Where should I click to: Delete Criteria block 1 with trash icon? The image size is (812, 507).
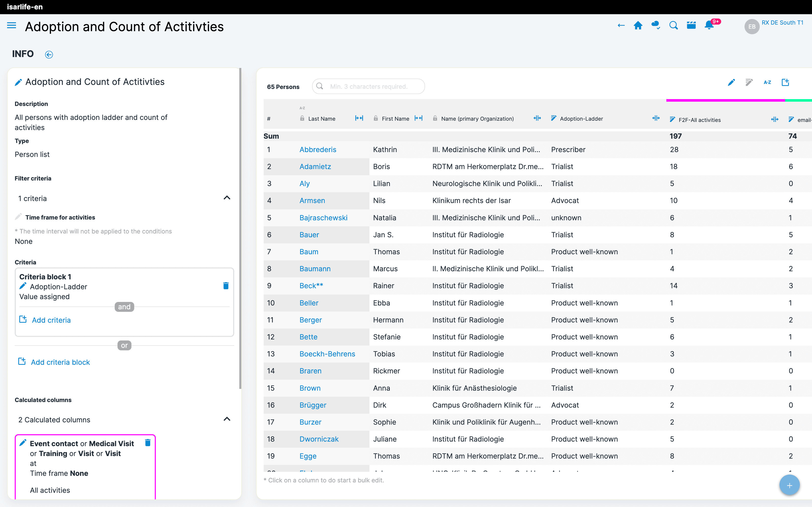point(226,286)
